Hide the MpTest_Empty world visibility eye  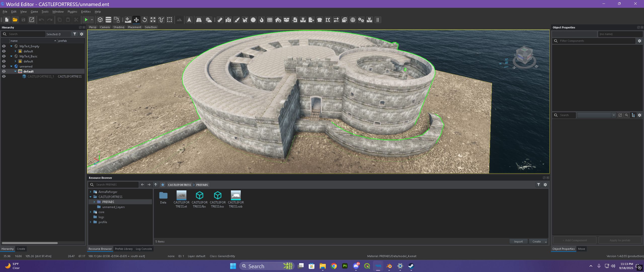(4, 46)
